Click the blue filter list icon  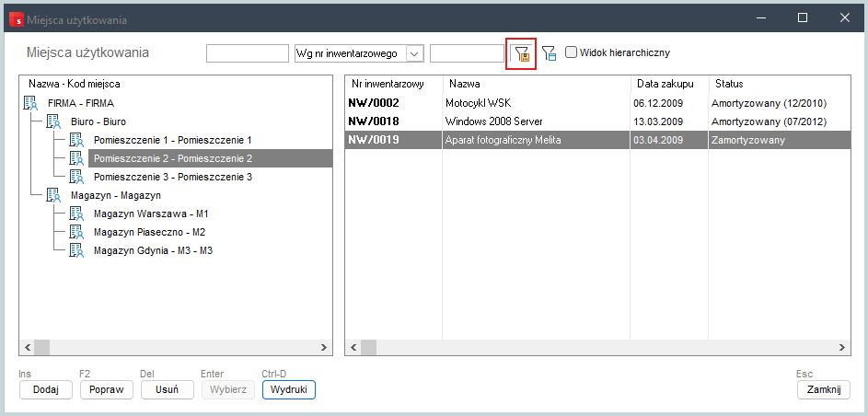tap(549, 53)
